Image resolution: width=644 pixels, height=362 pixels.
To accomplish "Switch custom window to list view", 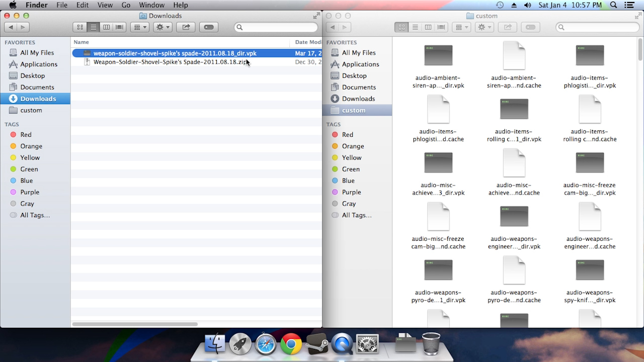I will (415, 27).
